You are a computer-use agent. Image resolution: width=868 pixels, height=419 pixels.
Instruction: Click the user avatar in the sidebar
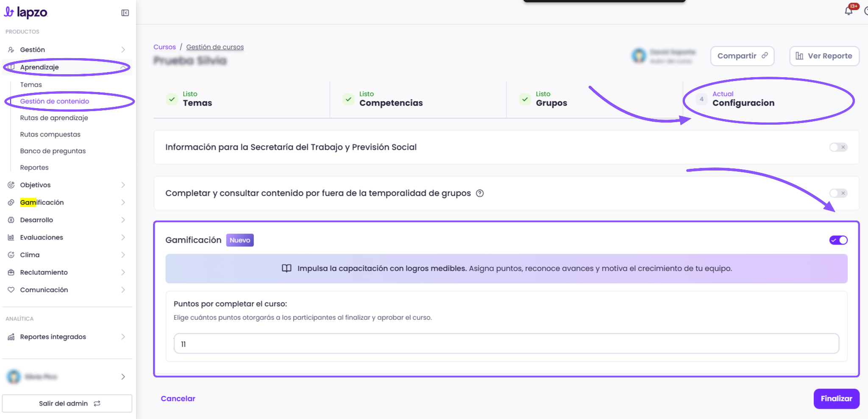14,377
